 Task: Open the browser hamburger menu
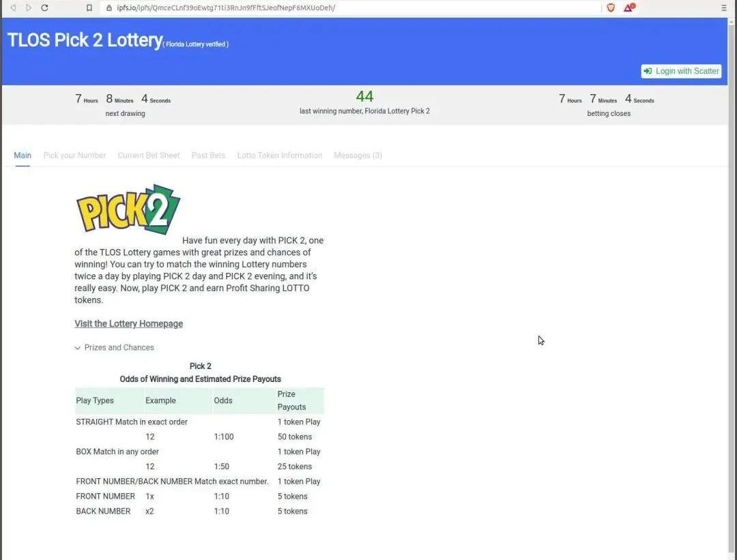click(724, 8)
